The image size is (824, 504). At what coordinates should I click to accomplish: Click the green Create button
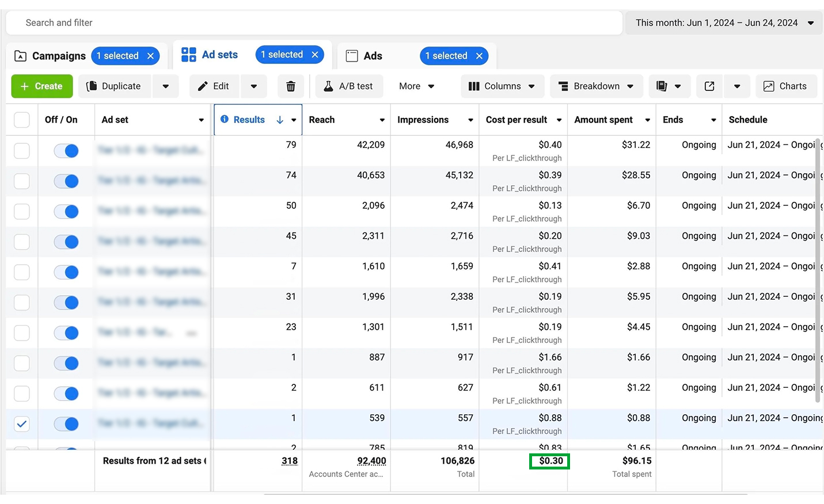coord(42,86)
